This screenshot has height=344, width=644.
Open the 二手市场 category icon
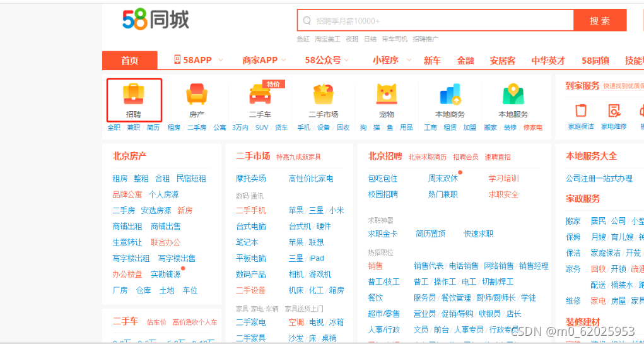click(x=323, y=93)
